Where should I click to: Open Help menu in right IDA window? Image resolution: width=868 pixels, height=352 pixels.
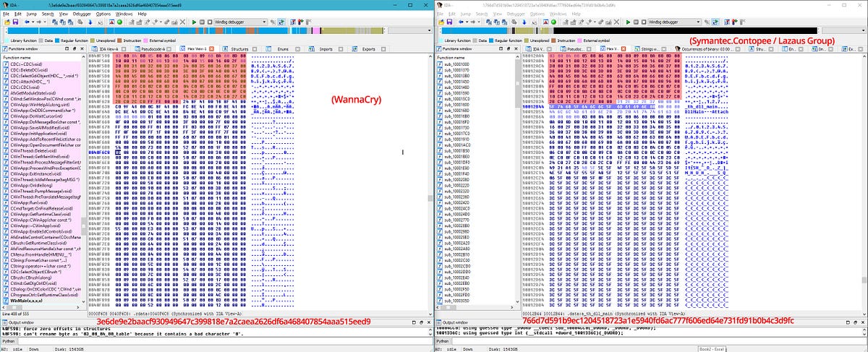click(576, 14)
